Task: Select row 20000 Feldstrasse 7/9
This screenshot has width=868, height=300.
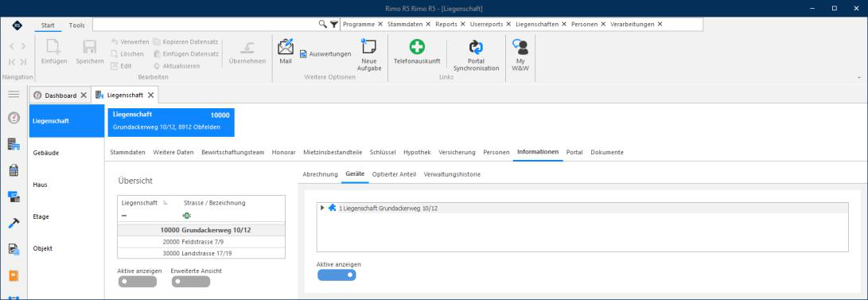Action: click(x=201, y=242)
